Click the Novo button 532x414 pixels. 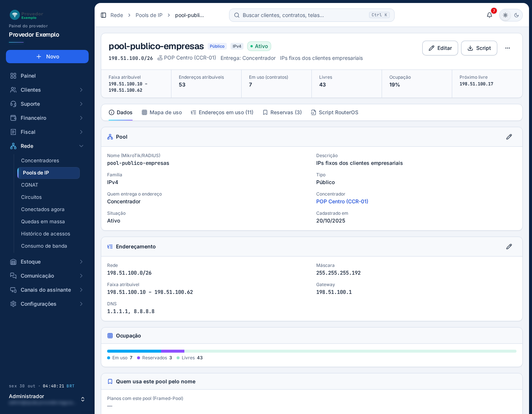pos(47,57)
